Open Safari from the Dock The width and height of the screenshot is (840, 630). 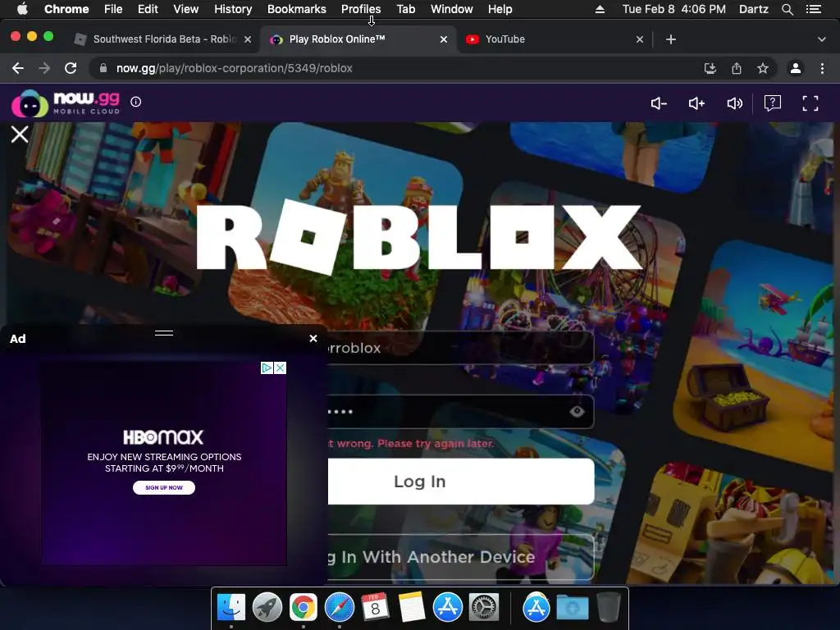pyautogui.click(x=339, y=607)
